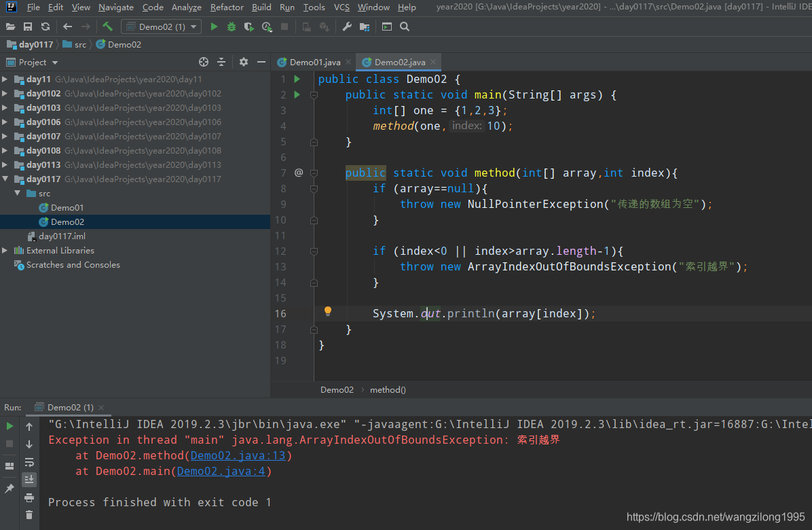Run with coverage shield icon

pos(249,26)
